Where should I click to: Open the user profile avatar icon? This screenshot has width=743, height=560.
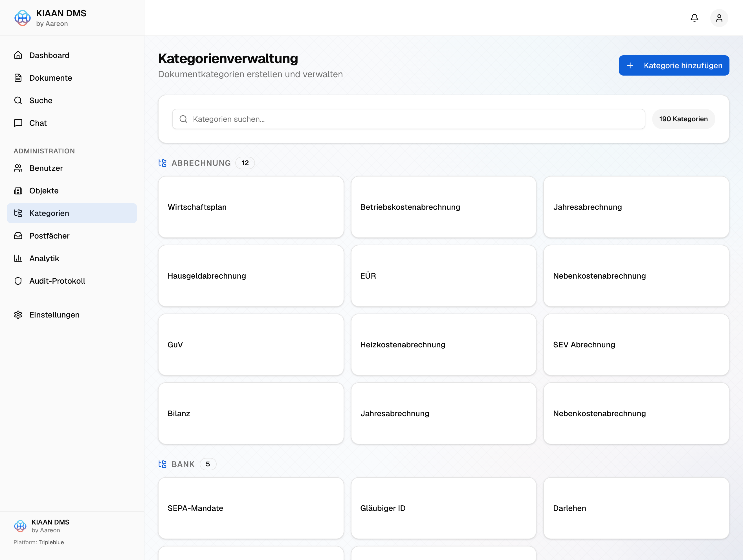(719, 18)
